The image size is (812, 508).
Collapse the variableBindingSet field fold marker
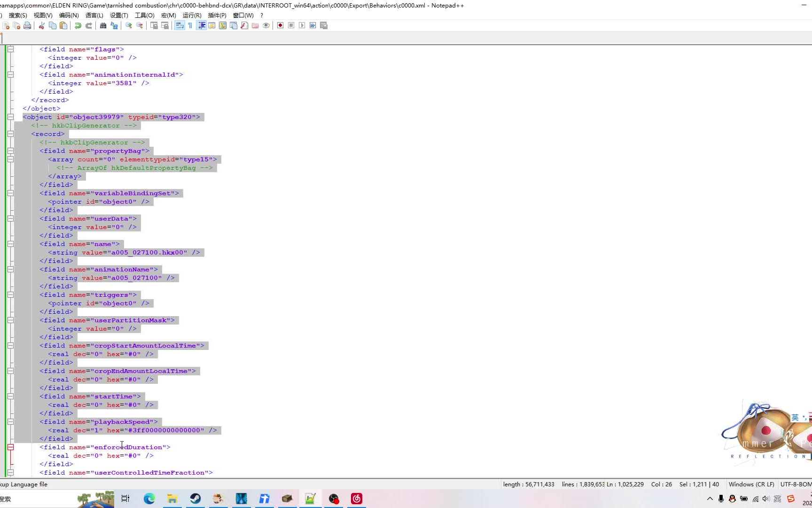[10, 193]
